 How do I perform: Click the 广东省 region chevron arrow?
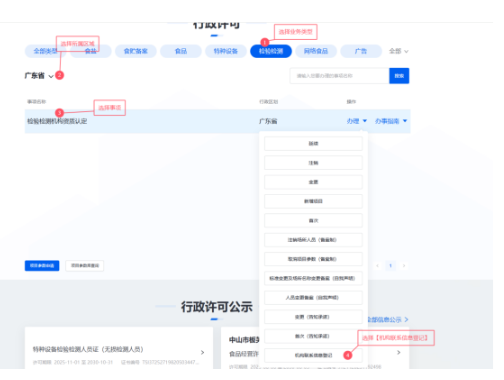coord(51,76)
